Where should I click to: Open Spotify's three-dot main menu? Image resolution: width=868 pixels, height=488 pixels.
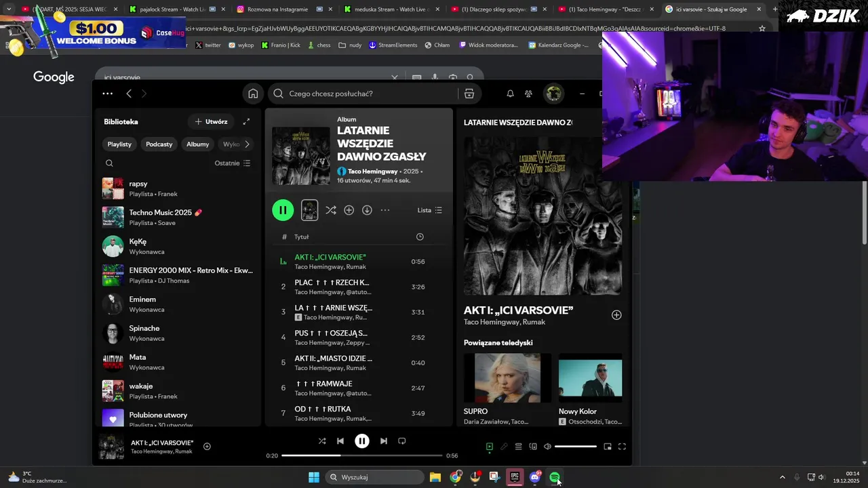point(107,94)
